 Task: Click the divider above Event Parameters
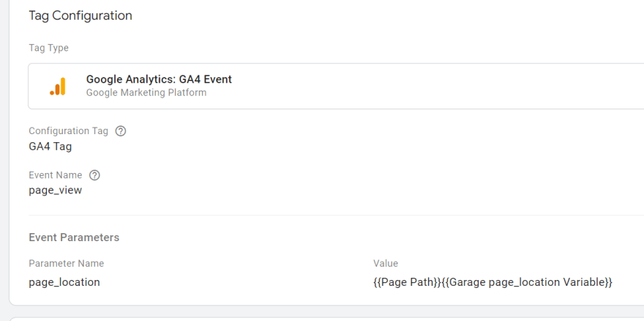[x=336, y=215]
